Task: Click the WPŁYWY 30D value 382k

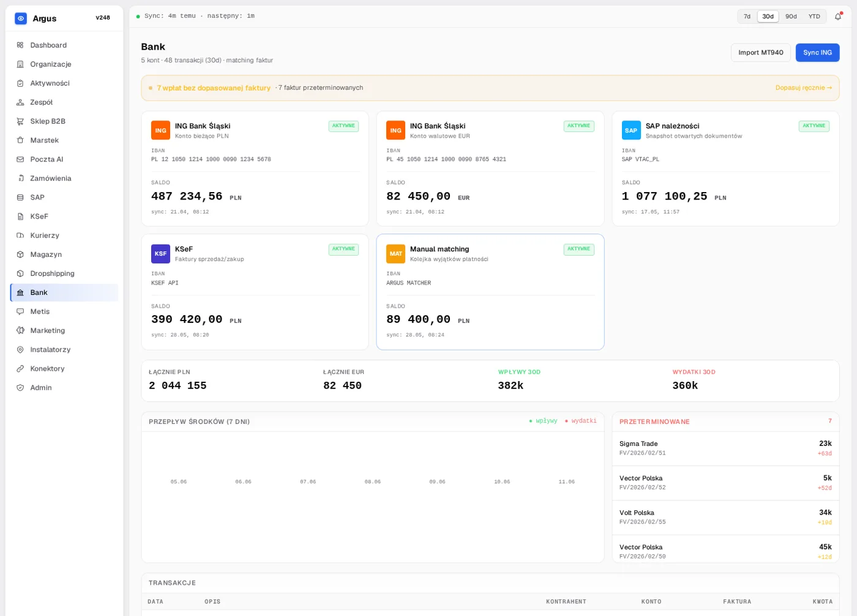Action: 511,385
